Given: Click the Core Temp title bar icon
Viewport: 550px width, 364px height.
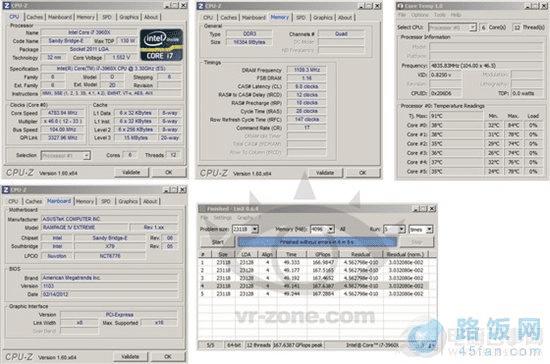Looking at the screenshot, I should (x=401, y=6).
